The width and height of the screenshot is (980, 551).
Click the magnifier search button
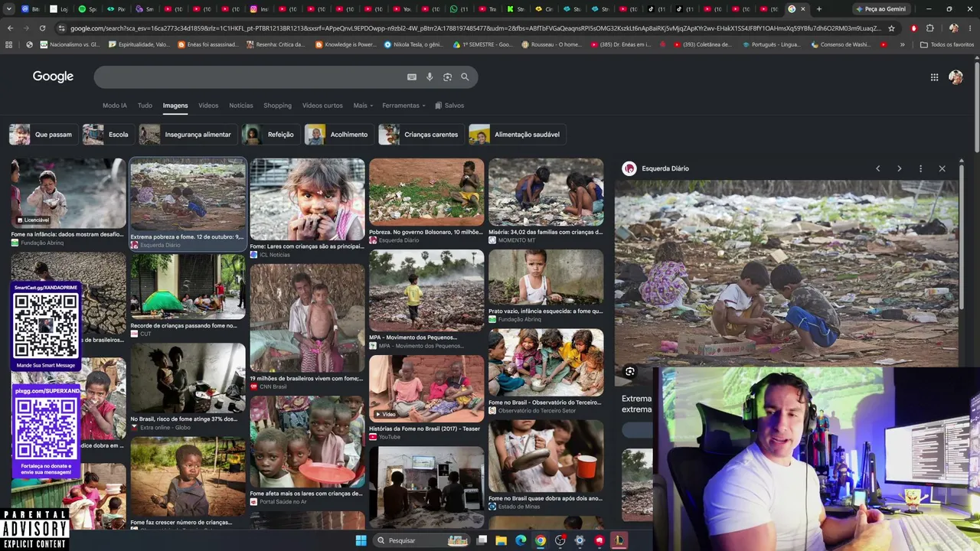(465, 77)
